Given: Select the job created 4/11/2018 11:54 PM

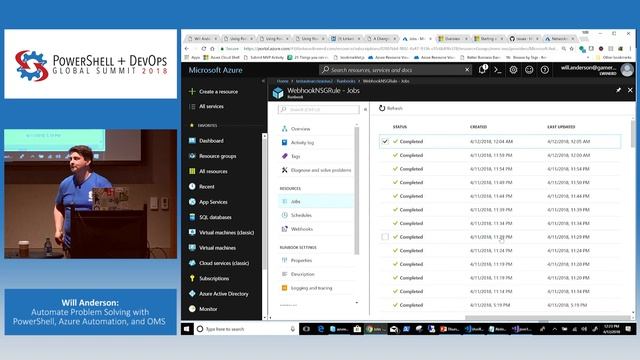Looking at the screenshot, I should 500,169.
